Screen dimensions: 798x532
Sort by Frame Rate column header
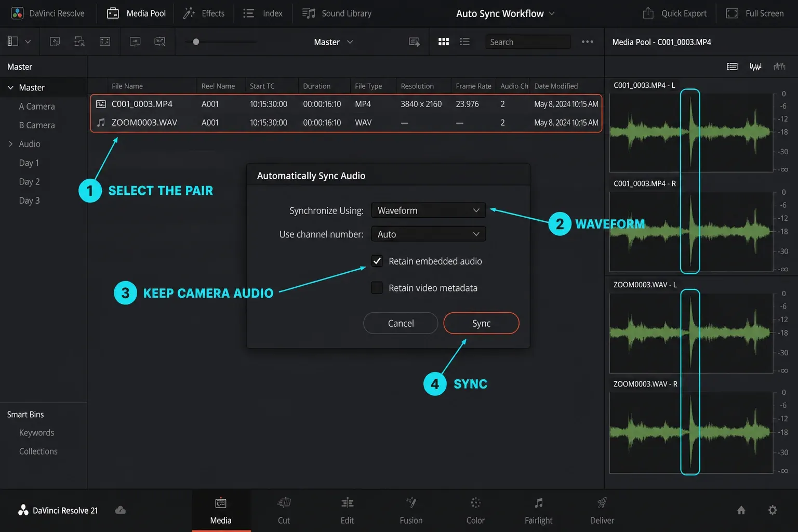pos(473,86)
